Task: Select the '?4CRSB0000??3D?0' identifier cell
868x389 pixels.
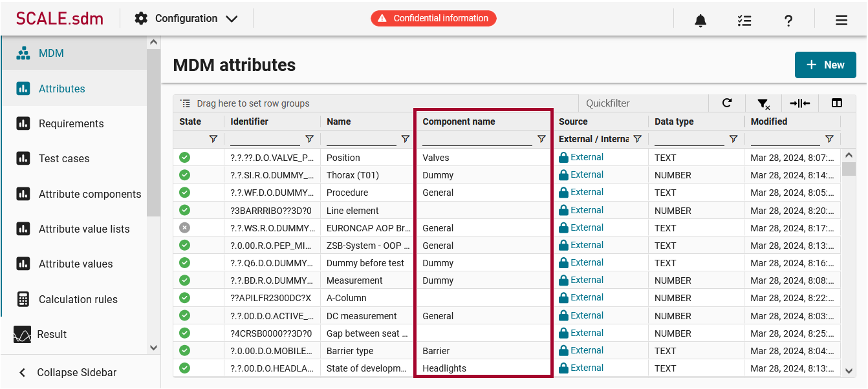Action: click(x=272, y=333)
